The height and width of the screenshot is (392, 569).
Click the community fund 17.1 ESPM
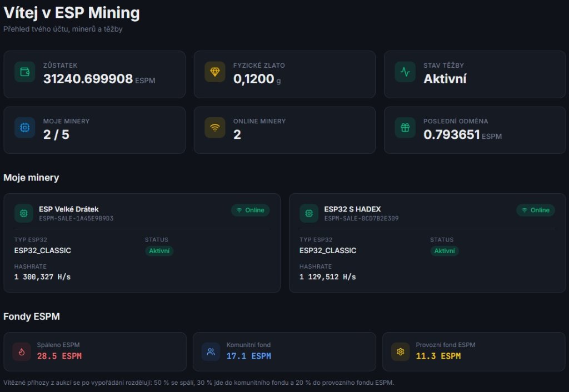coord(249,356)
